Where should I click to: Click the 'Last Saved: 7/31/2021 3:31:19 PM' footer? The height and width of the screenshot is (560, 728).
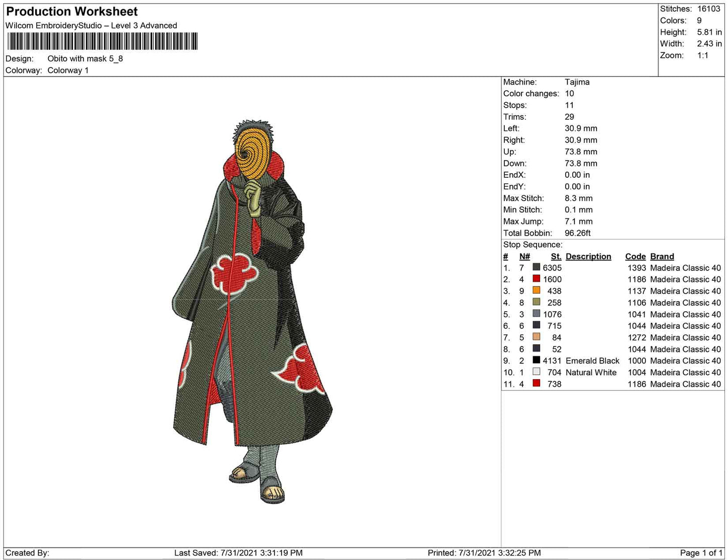[238, 553]
